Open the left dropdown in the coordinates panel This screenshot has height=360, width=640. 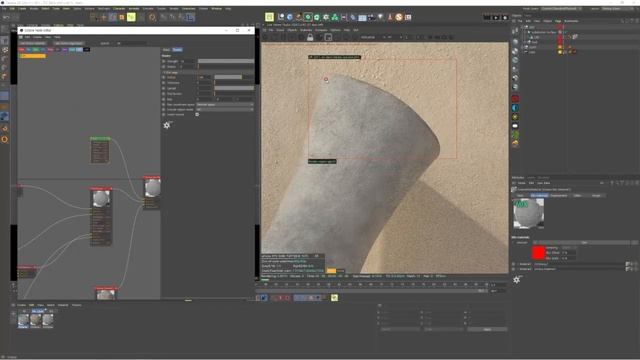400,329
